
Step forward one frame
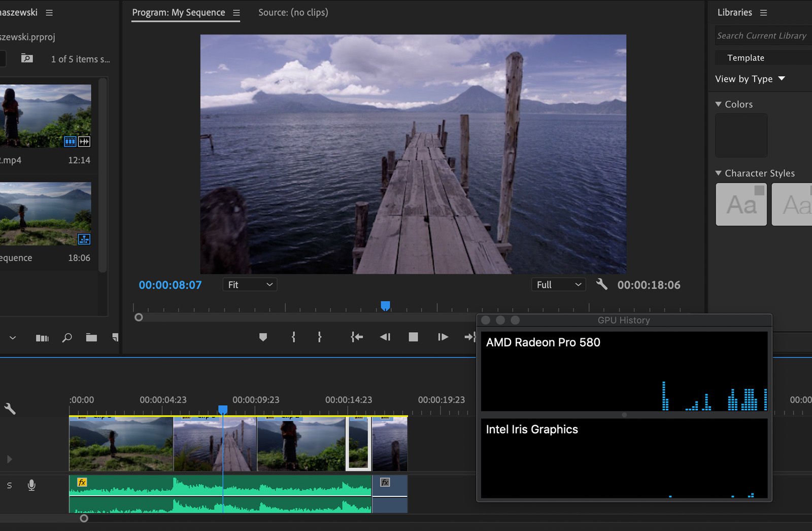(x=442, y=337)
